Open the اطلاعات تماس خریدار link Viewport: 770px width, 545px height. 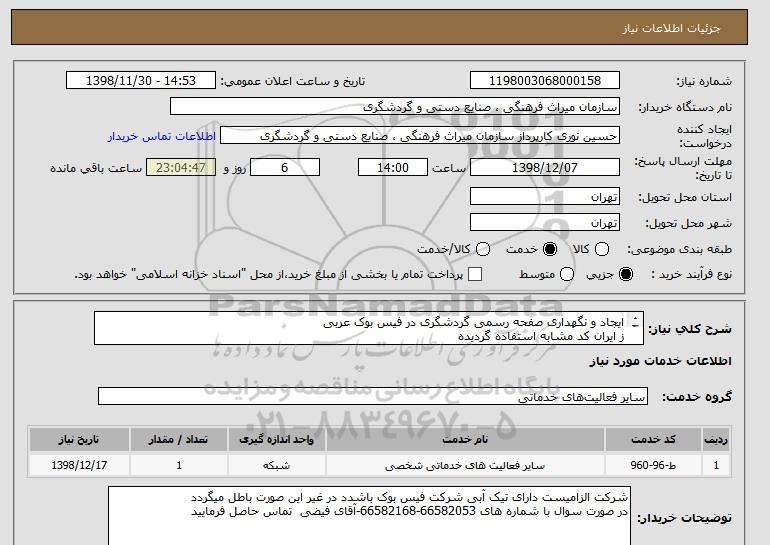click(162, 136)
